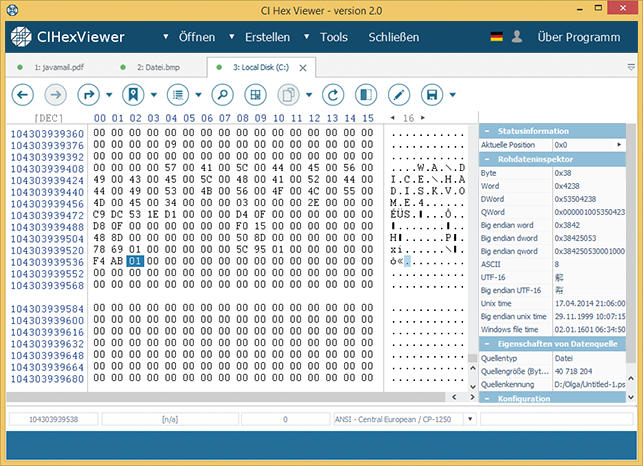This screenshot has width=643, height=466.
Task: Click Schließen in the top menu
Action: (x=394, y=37)
